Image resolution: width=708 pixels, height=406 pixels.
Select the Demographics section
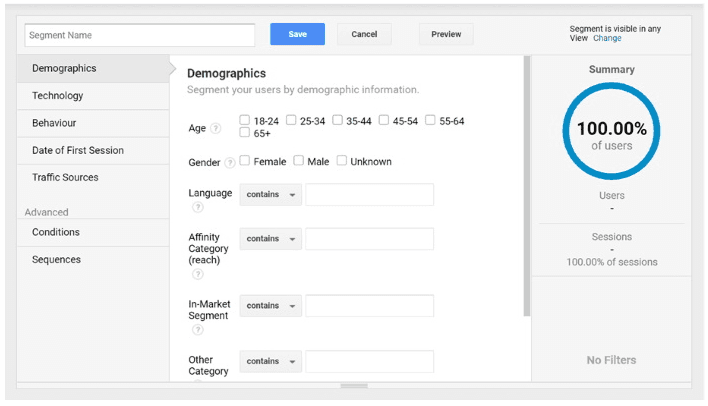(x=93, y=69)
